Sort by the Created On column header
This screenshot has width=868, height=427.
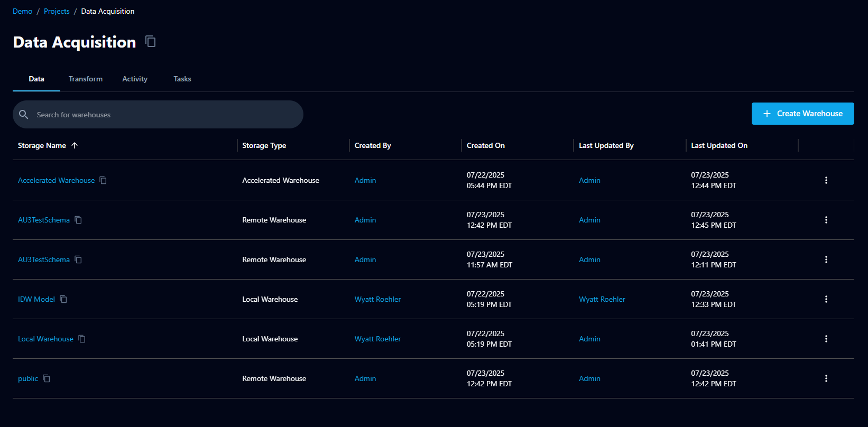(x=486, y=145)
